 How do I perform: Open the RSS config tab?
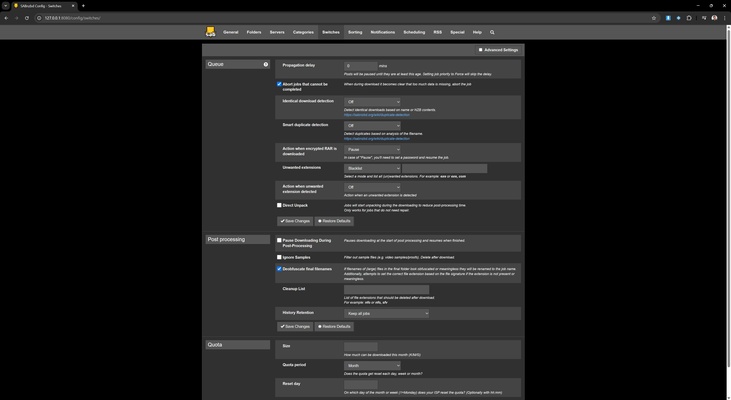(x=437, y=32)
